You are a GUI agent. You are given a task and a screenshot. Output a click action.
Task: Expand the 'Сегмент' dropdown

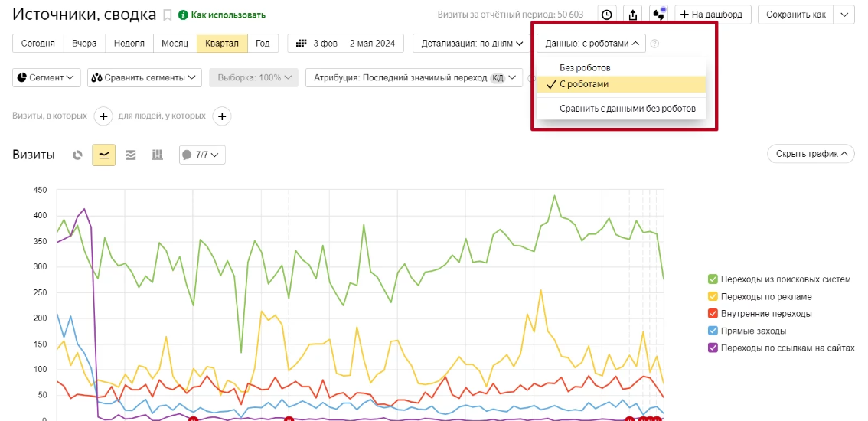click(47, 77)
